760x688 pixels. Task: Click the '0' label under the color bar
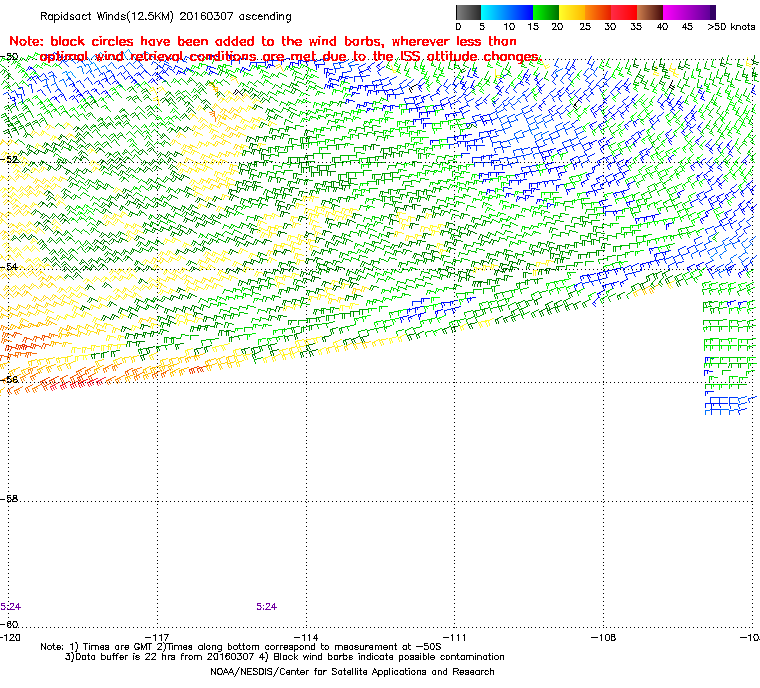(x=458, y=27)
